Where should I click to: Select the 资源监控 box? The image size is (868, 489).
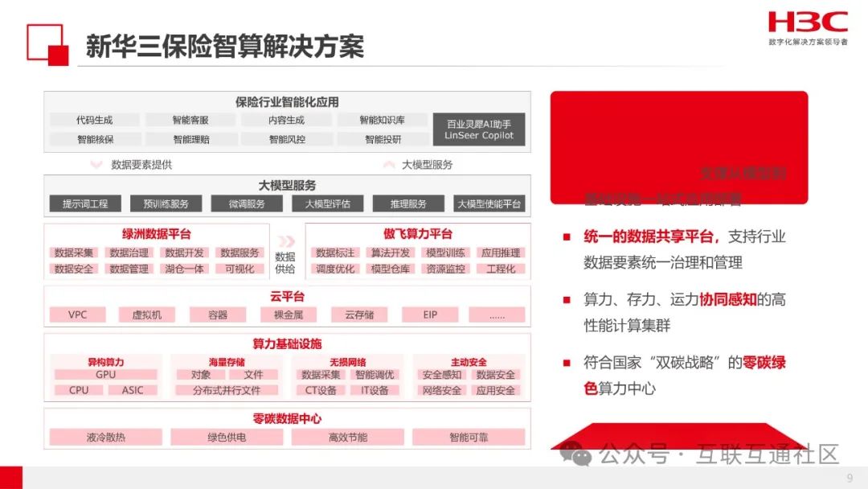[445, 269]
